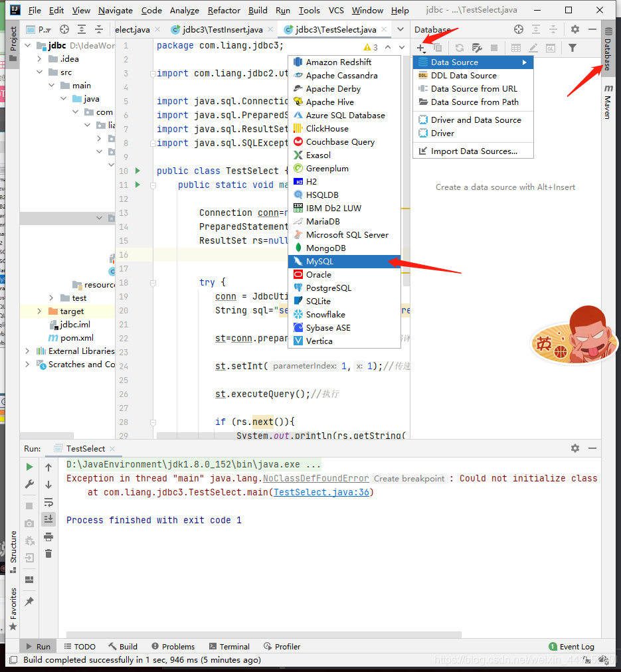This screenshot has height=672, width=621.
Task: Click Create breakpoint hint in console
Action: click(x=409, y=479)
